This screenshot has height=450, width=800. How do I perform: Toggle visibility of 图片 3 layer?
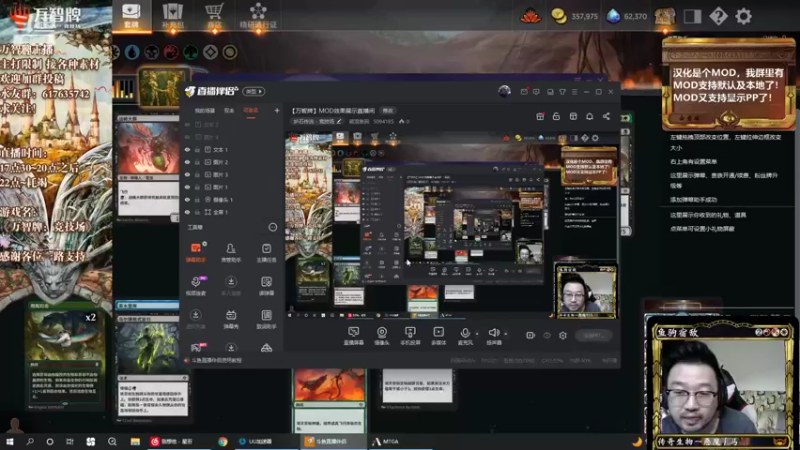click(187, 175)
